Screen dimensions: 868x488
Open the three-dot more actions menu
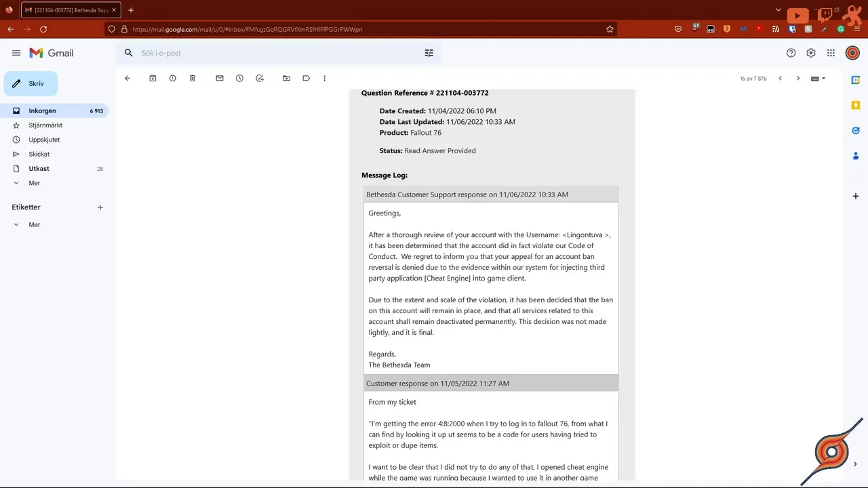325,79
